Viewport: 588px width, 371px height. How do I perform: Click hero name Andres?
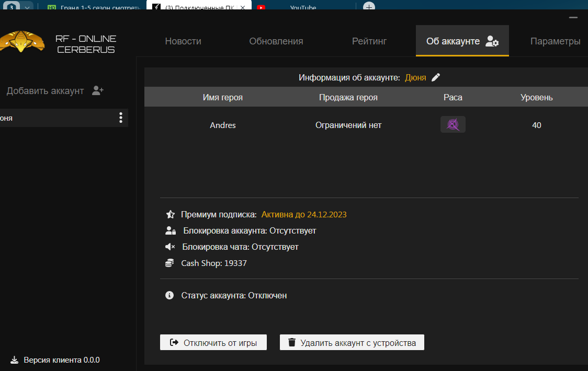click(223, 125)
